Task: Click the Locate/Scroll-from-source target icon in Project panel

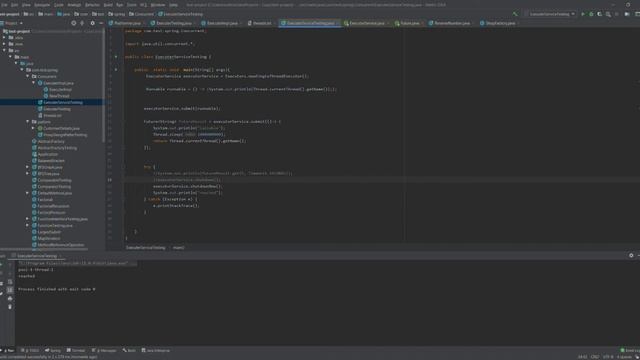Action: click(73, 23)
